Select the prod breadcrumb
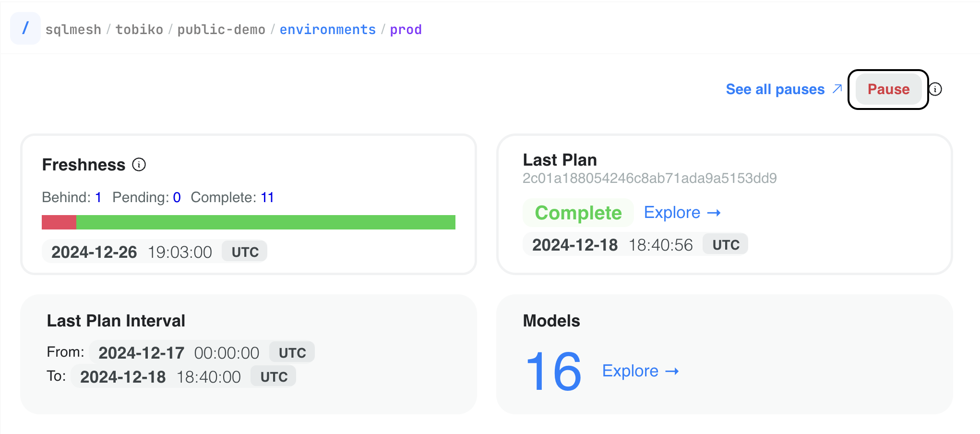Image resolution: width=980 pixels, height=434 pixels. [406, 30]
